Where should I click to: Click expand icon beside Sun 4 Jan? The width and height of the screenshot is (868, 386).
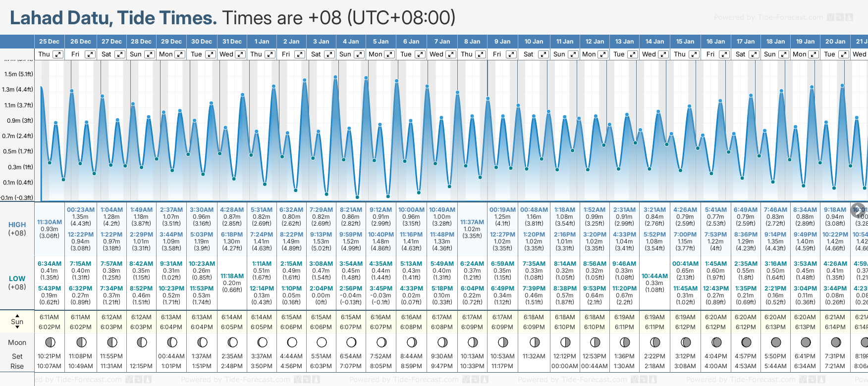[359, 54]
